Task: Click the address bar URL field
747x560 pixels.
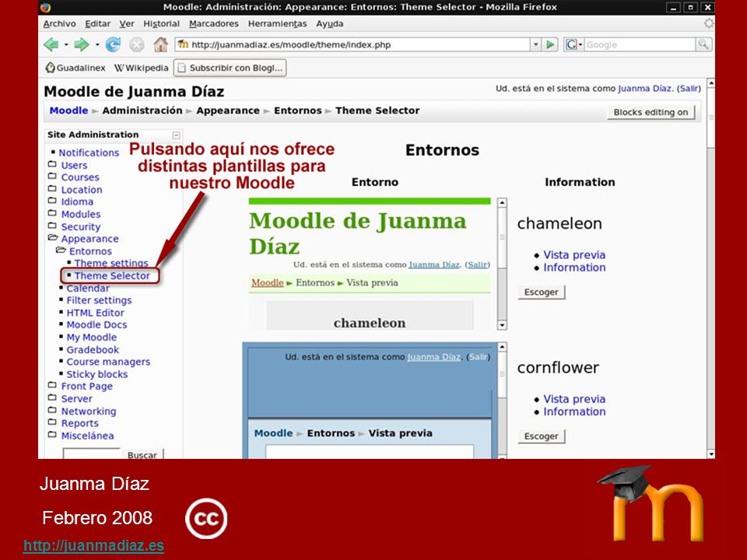Action: (352, 45)
